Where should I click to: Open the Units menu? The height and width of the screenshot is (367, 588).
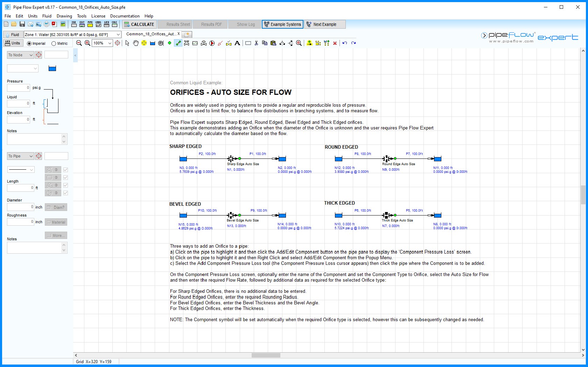(33, 16)
